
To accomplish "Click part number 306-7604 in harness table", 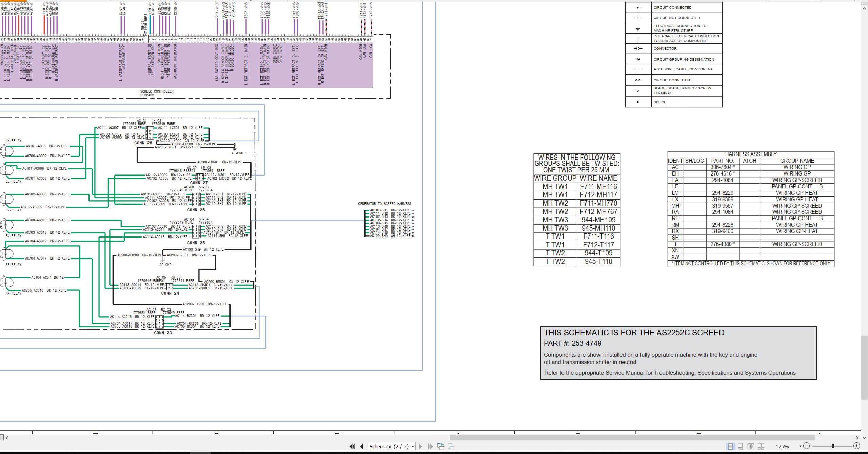I will (722, 167).
